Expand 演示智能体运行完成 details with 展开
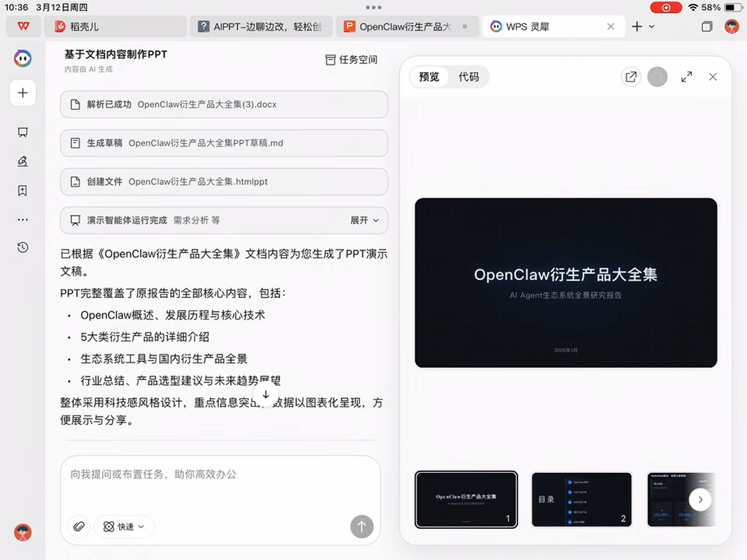The height and width of the screenshot is (560, 747). (365, 221)
